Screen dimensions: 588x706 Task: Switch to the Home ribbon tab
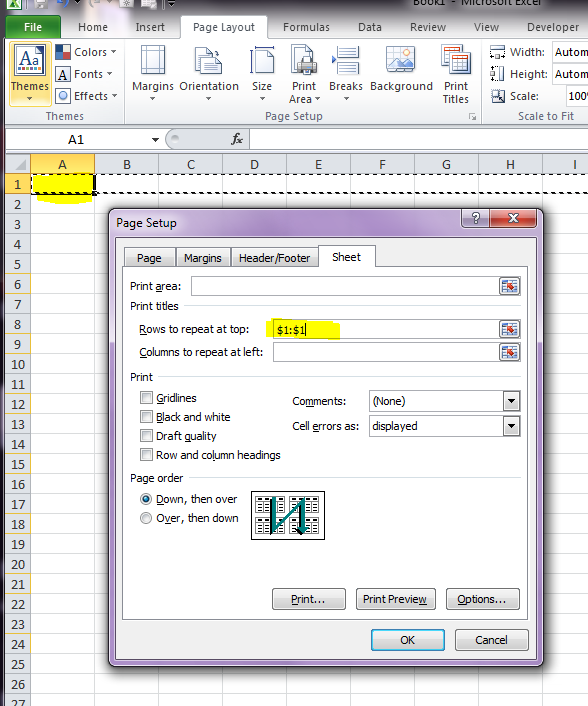pos(93,27)
